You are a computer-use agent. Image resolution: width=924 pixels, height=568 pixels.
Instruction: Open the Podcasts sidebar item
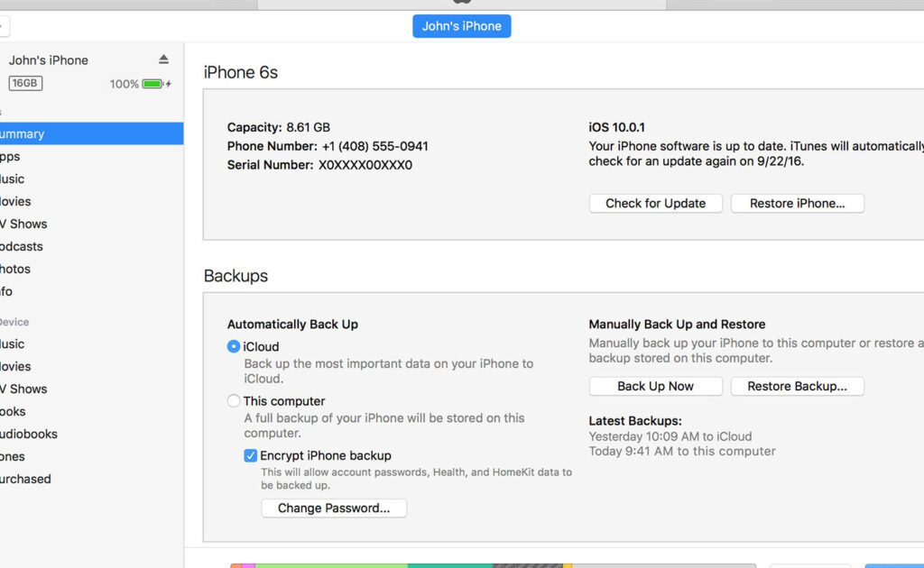(91, 246)
